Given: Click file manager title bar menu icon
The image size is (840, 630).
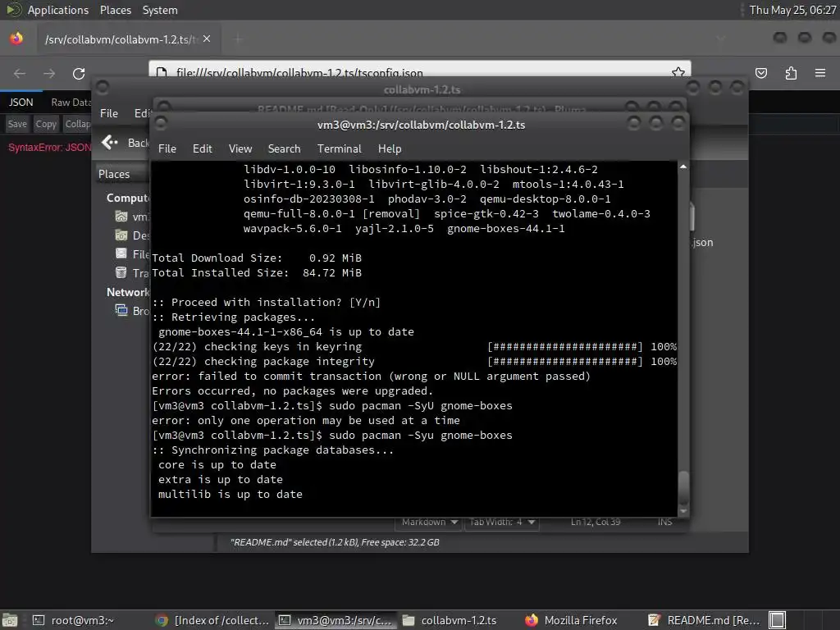Looking at the screenshot, I should point(103,87).
